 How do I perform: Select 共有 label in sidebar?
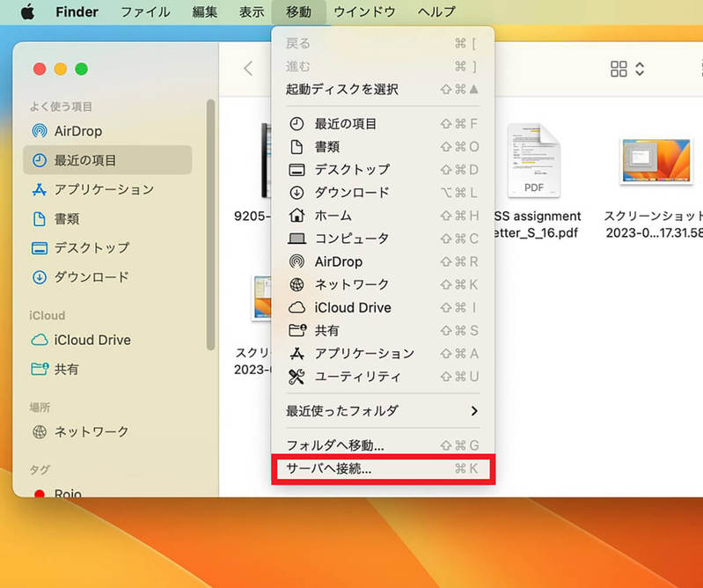tap(66, 369)
